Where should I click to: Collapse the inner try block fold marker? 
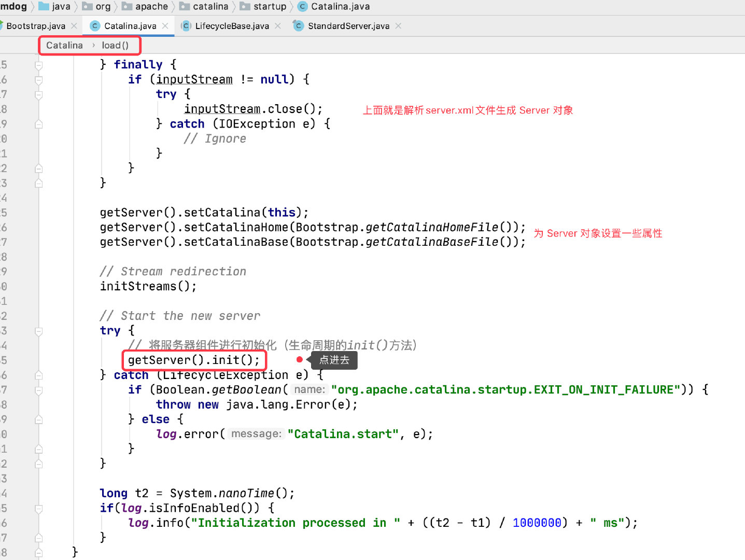[x=38, y=94]
